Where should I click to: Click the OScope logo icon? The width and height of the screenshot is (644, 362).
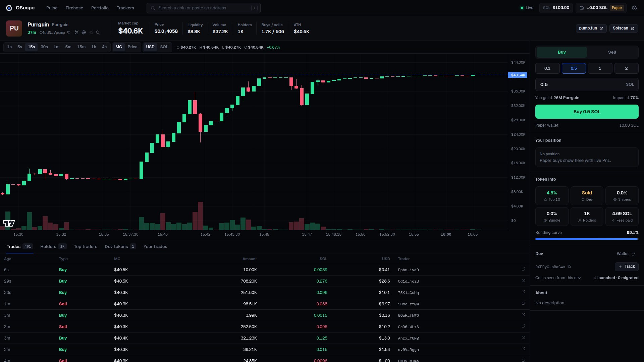coord(9,8)
